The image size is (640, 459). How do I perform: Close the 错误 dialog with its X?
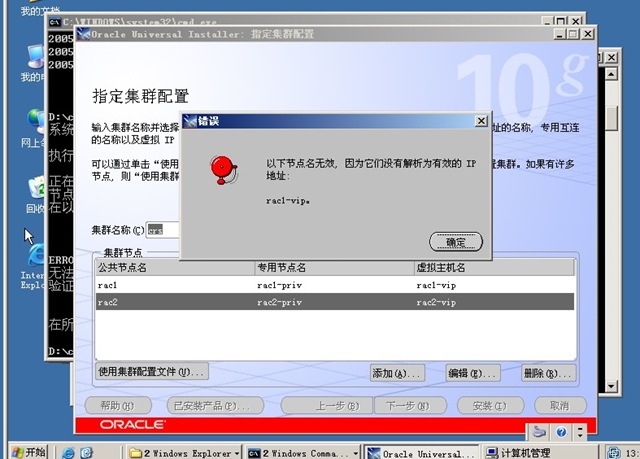pos(481,121)
